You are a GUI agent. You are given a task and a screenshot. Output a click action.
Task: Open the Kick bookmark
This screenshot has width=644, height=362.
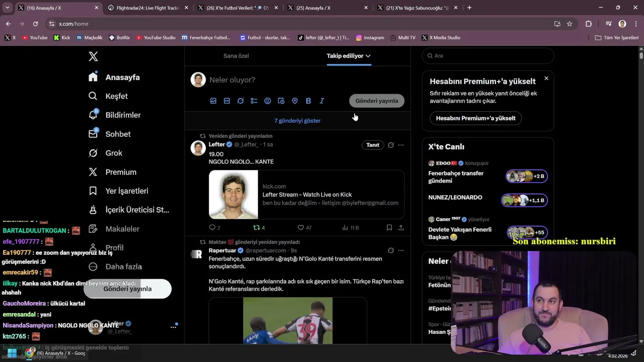click(x=62, y=38)
